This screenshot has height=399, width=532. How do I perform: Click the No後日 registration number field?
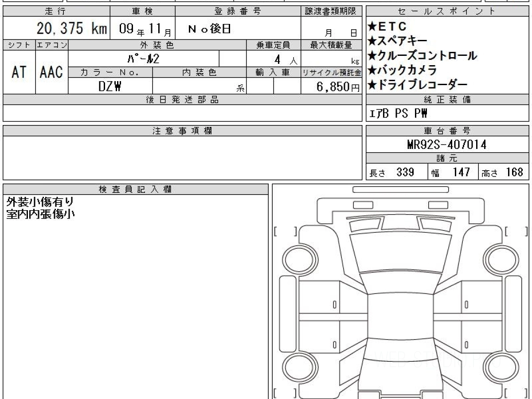point(209,29)
